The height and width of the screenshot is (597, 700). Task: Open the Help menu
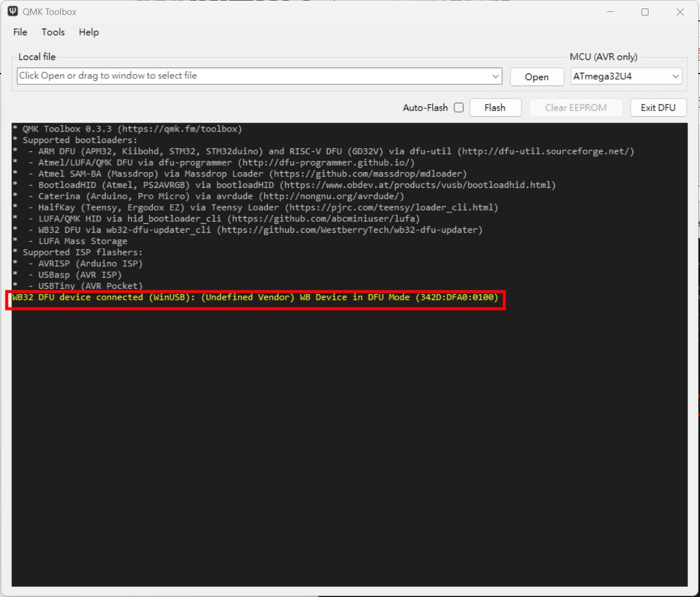tap(89, 32)
